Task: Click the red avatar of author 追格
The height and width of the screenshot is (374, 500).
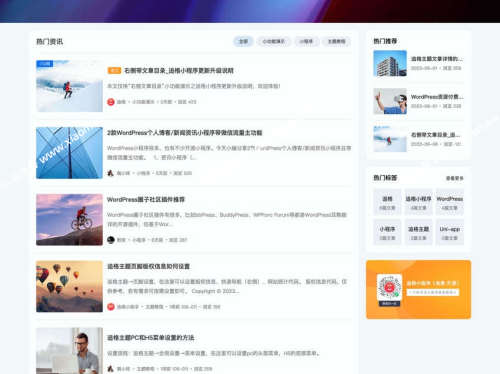Action: point(111,102)
